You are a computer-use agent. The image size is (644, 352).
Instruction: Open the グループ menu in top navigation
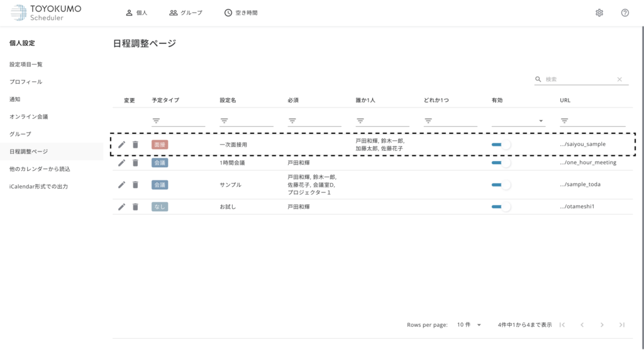(186, 13)
